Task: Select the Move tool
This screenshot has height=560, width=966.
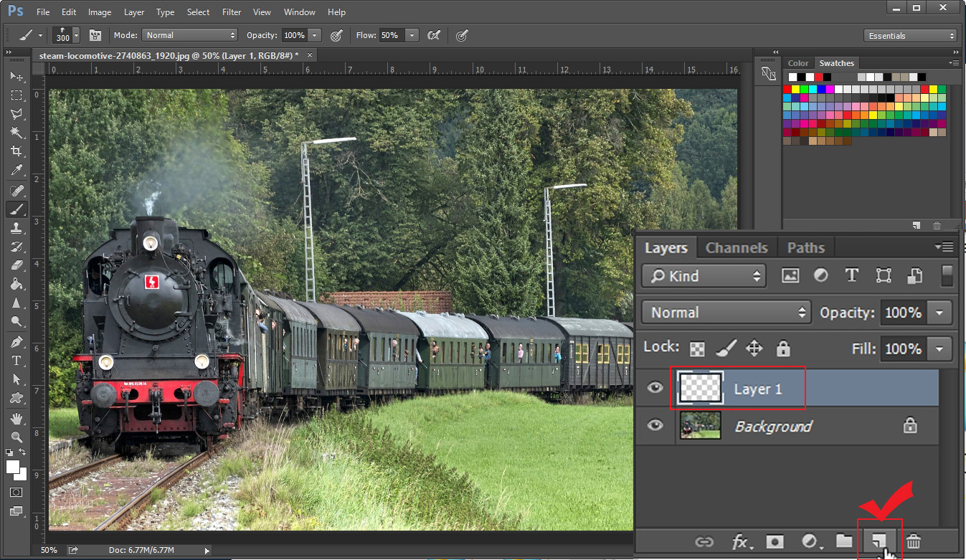Action: point(16,77)
